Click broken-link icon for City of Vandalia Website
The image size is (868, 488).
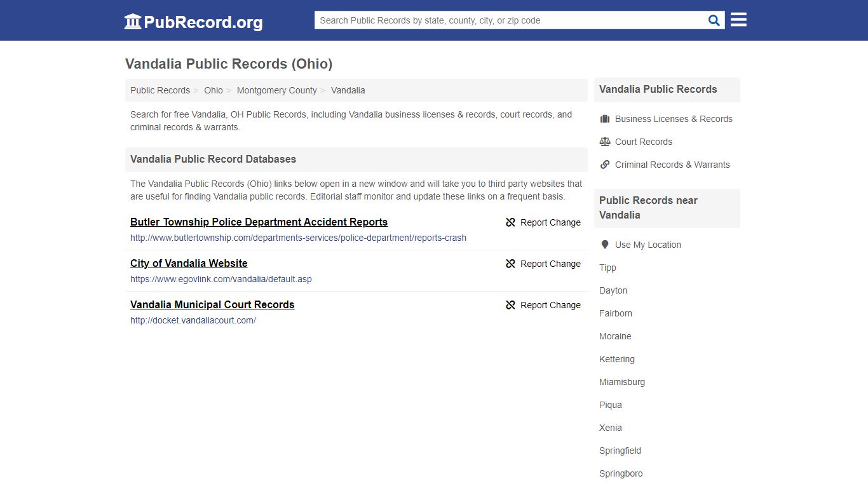point(510,264)
